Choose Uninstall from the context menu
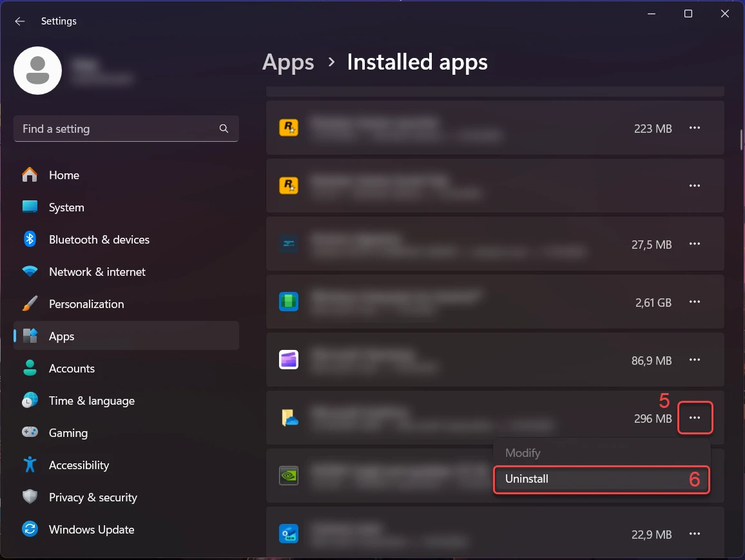745x560 pixels. point(527,479)
